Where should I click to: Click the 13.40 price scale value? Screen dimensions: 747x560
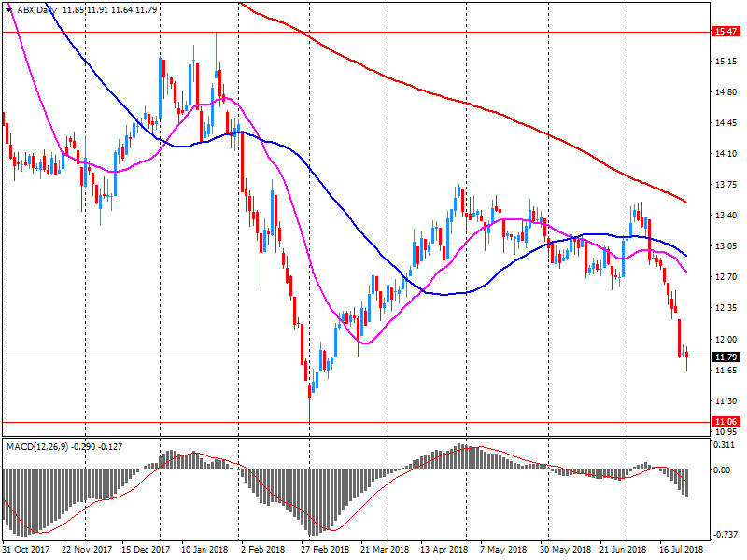click(726, 216)
